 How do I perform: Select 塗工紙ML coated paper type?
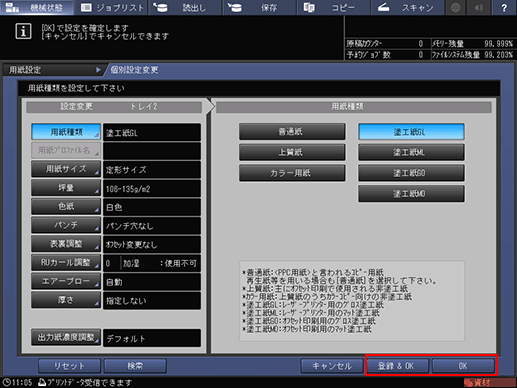point(411,152)
